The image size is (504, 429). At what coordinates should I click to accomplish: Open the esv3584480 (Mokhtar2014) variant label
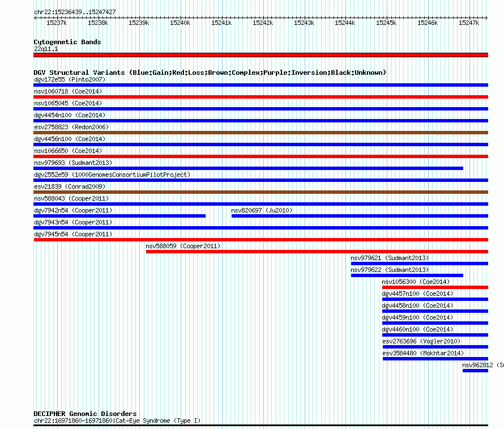pos(423,353)
